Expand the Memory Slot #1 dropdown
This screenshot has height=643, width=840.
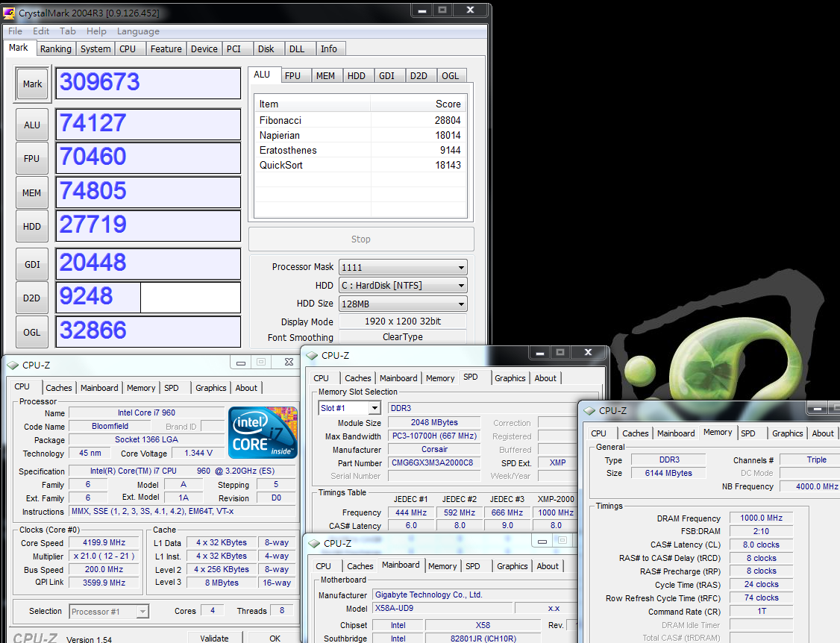350,408
